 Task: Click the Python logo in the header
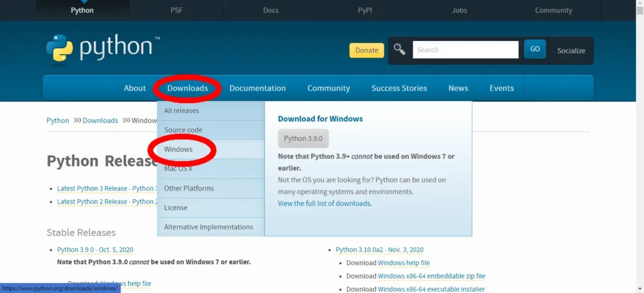click(x=103, y=49)
